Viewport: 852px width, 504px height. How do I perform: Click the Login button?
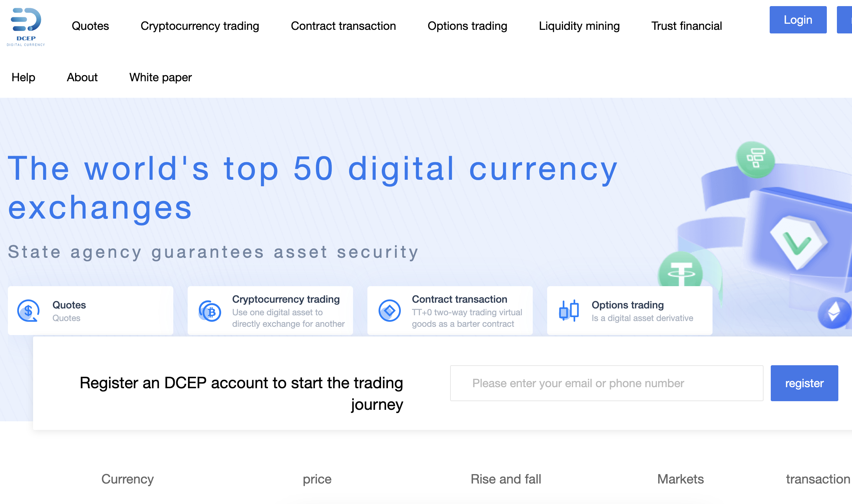tap(798, 20)
